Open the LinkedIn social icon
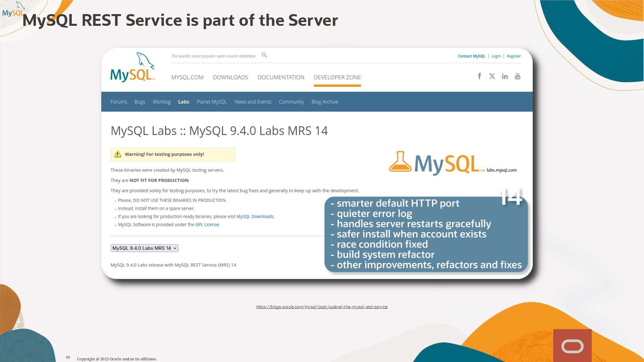The height and width of the screenshot is (362, 644). click(505, 76)
